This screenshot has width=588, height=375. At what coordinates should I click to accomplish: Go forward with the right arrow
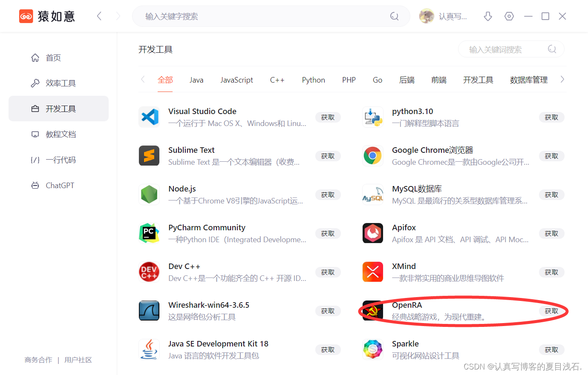click(x=118, y=16)
